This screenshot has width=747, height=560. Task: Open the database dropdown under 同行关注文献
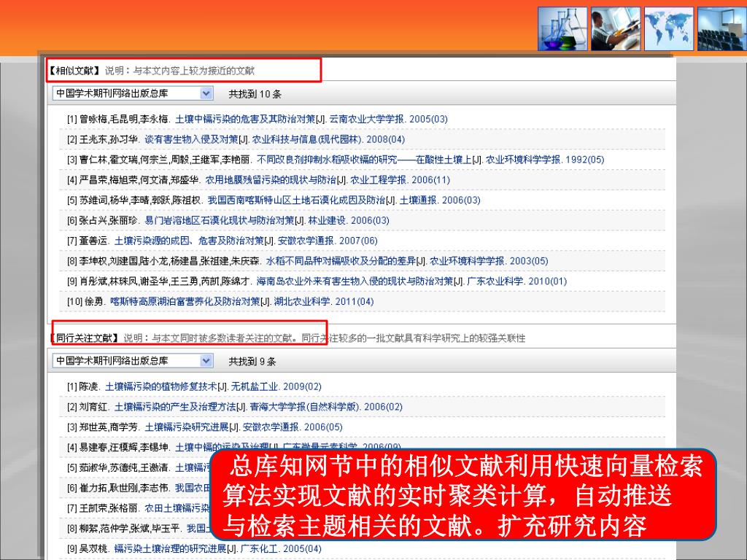133,361
